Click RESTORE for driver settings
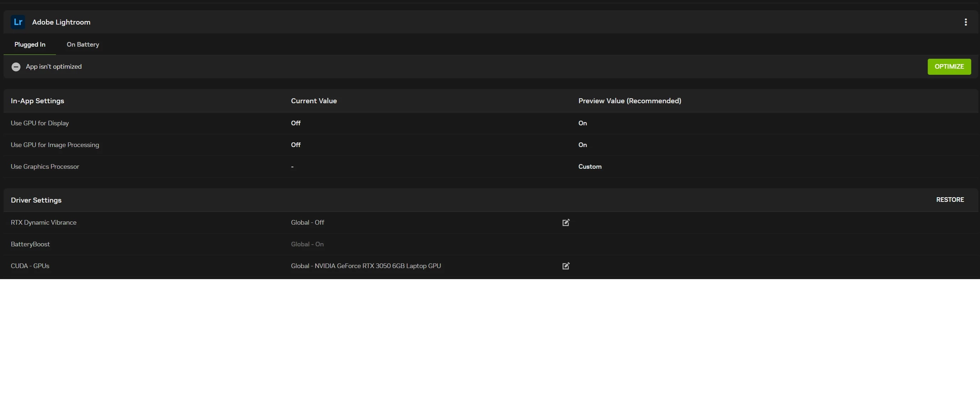The width and height of the screenshot is (980, 403). 950,200
